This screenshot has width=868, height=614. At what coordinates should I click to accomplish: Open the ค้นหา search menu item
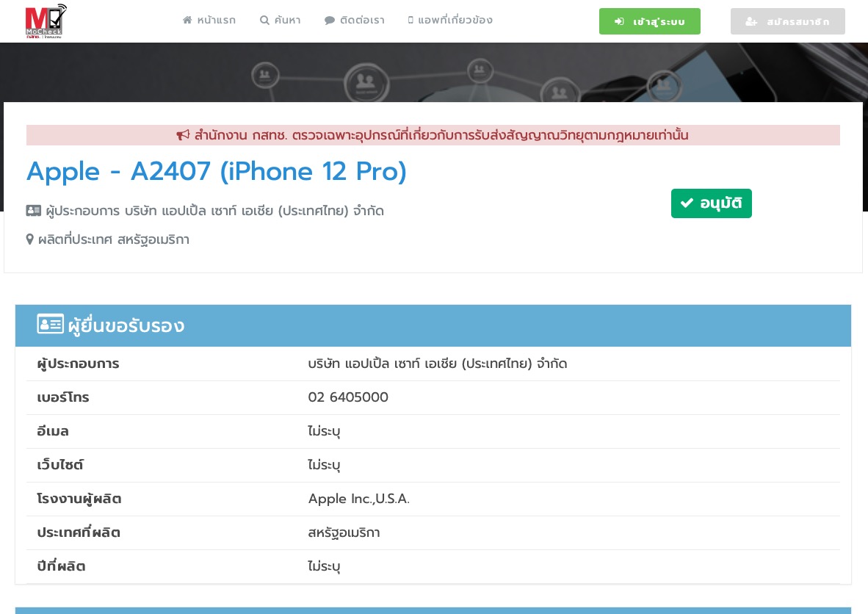point(281,21)
